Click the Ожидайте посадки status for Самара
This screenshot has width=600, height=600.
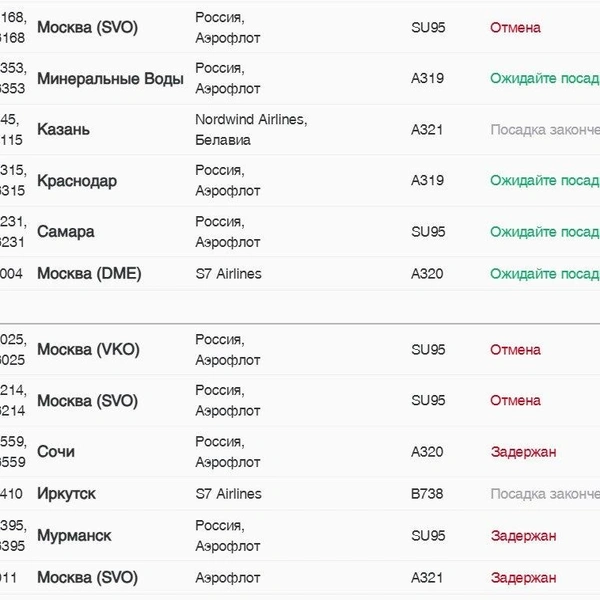point(545,232)
